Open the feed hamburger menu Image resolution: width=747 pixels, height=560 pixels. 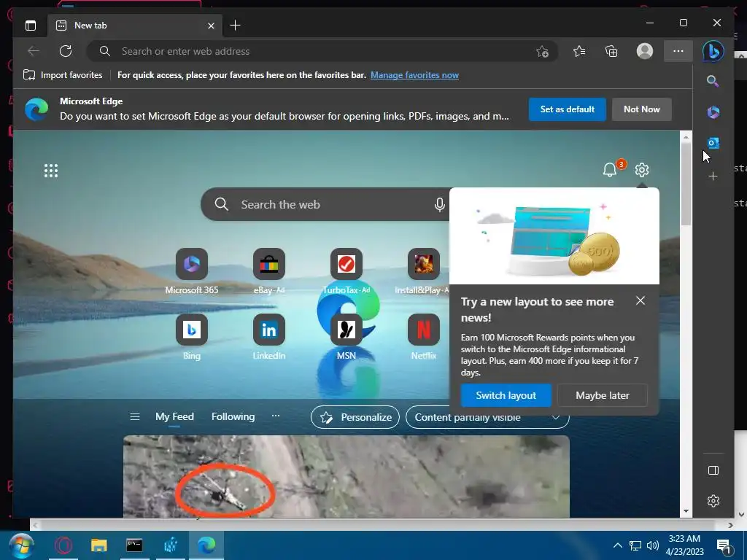pos(135,416)
